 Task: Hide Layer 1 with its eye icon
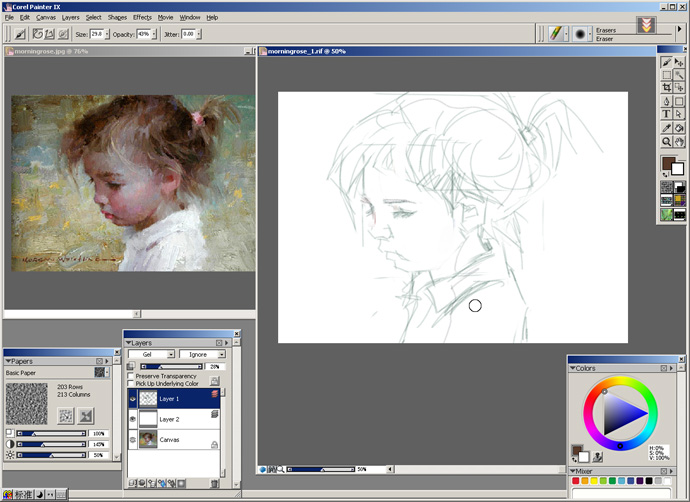pos(133,399)
